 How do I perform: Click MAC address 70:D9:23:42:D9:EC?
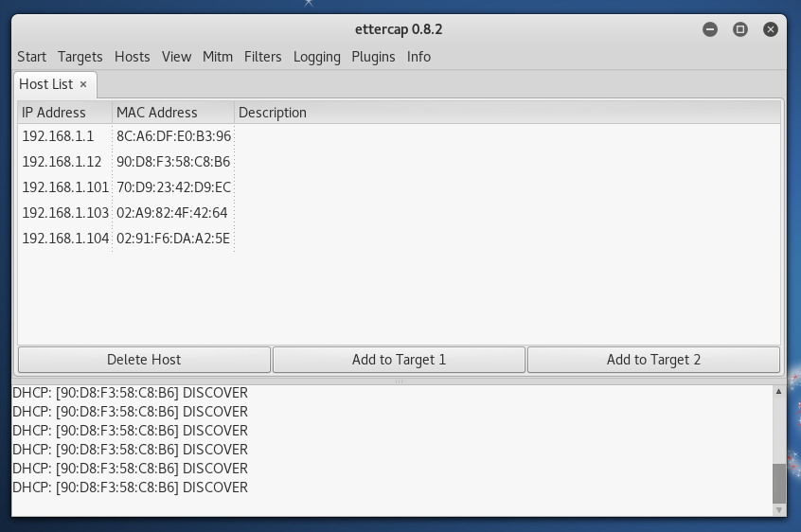173,187
